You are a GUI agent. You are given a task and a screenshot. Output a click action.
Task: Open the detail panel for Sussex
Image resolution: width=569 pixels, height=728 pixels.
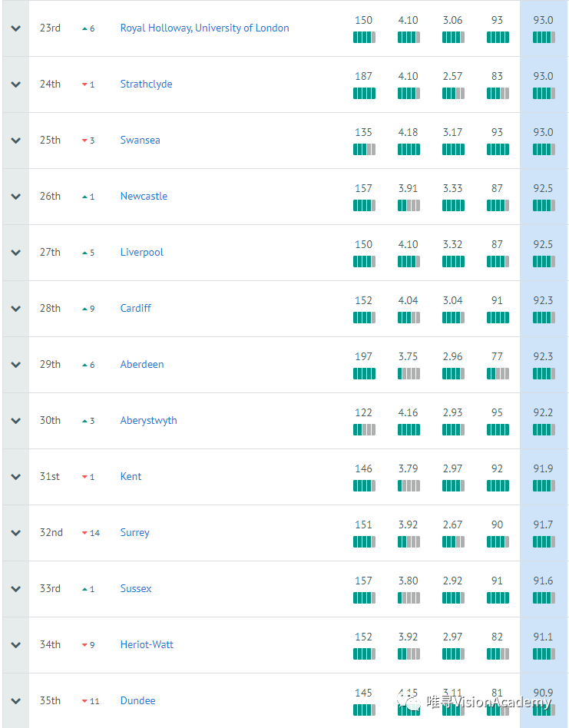14,588
